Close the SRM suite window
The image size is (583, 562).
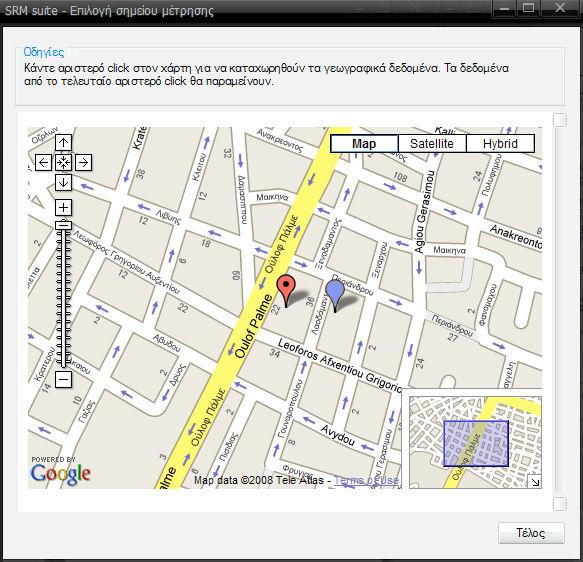[560, 8]
